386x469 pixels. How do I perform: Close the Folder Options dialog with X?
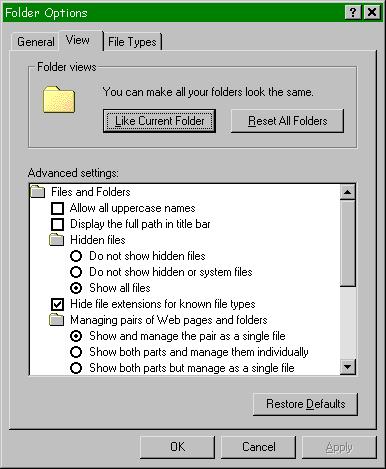pos(372,13)
